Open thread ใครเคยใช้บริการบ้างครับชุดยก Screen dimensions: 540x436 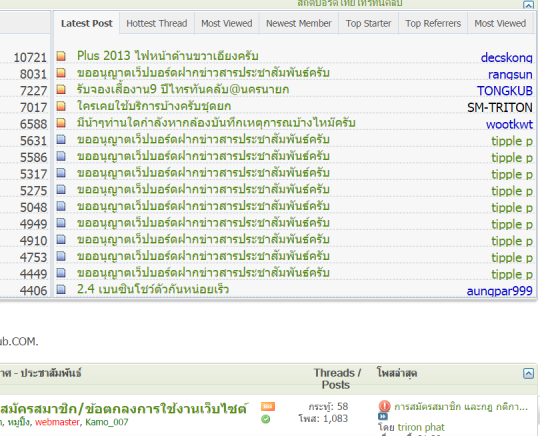click(x=154, y=106)
